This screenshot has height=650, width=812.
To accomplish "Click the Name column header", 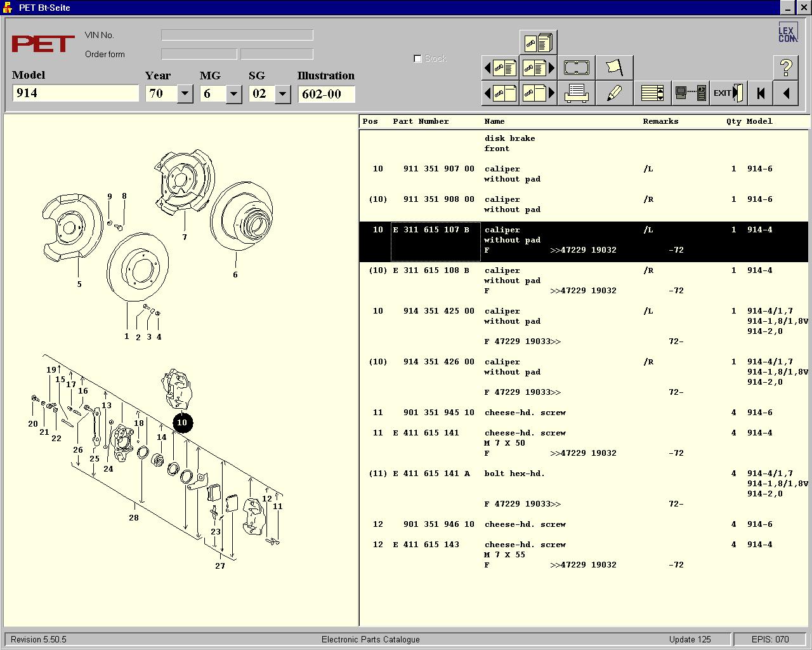I will click(494, 121).
